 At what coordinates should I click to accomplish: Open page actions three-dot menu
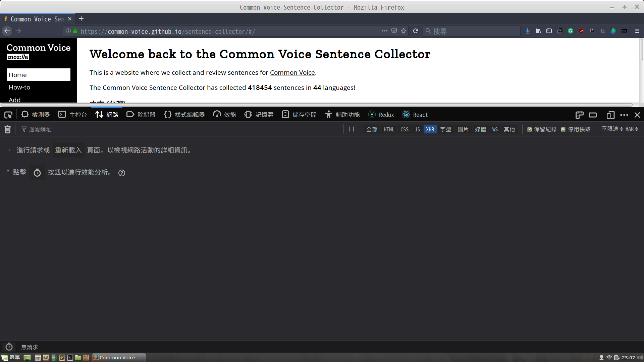pos(385,31)
